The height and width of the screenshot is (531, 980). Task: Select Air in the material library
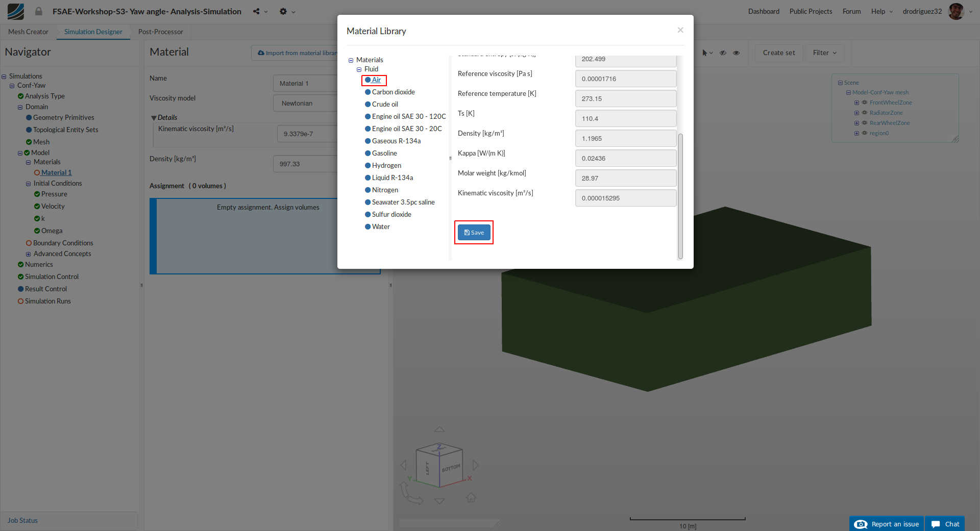click(x=374, y=80)
